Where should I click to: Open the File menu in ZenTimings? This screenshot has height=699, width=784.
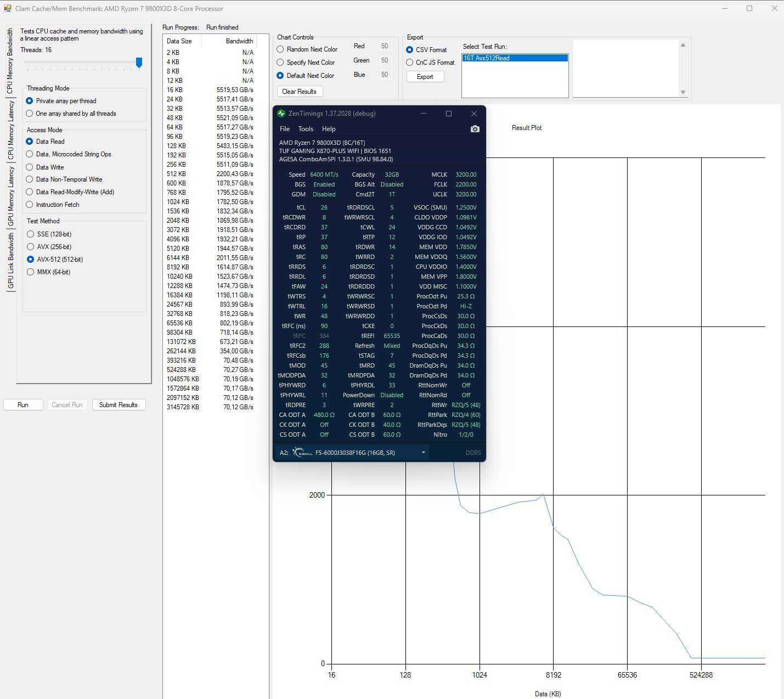[285, 129]
